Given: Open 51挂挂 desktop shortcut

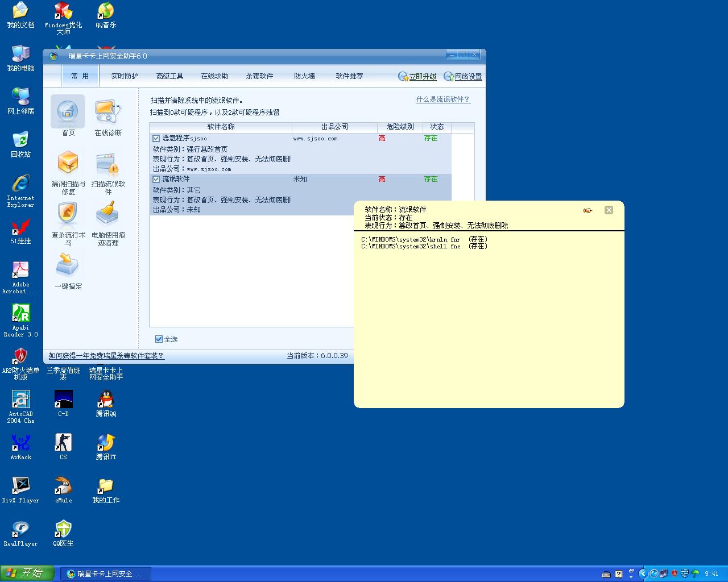Looking at the screenshot, I should coord(20,231).
